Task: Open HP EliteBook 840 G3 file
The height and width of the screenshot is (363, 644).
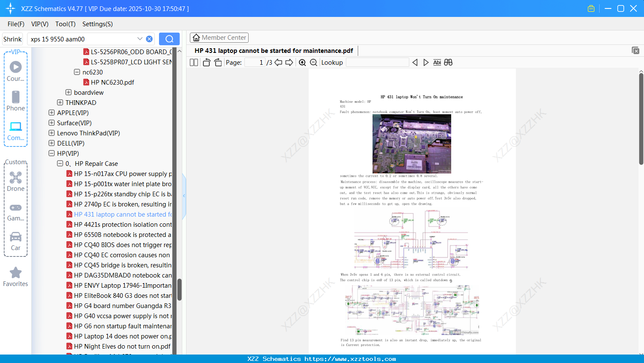Action: click(x=119, y=295)
